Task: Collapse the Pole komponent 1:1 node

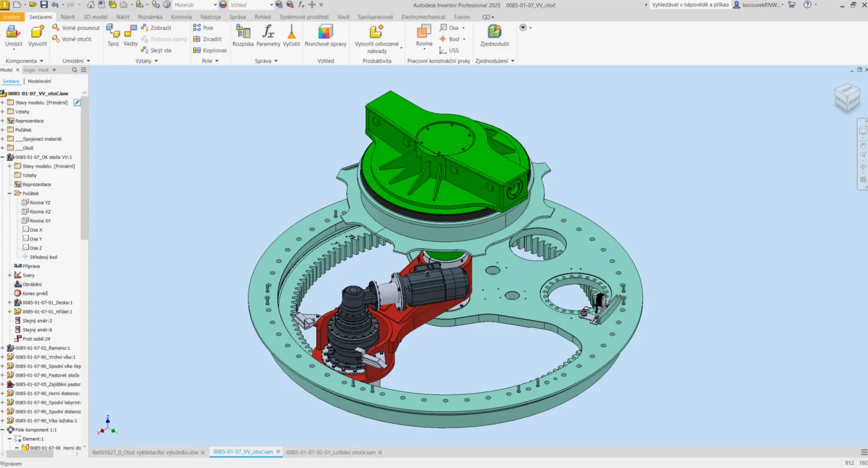Action: [3, 430]
